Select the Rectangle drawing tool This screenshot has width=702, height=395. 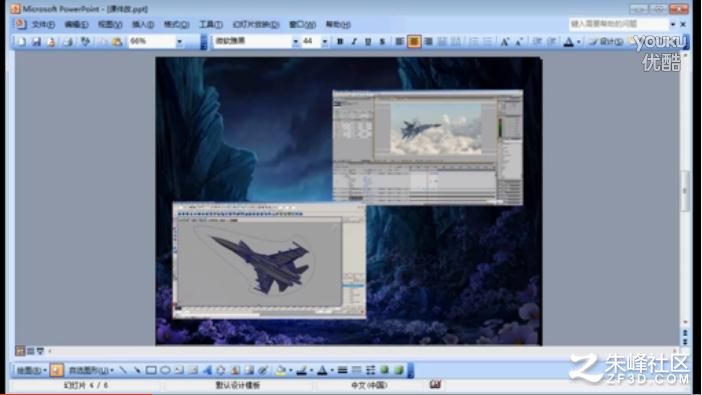[x=151, y=370]
